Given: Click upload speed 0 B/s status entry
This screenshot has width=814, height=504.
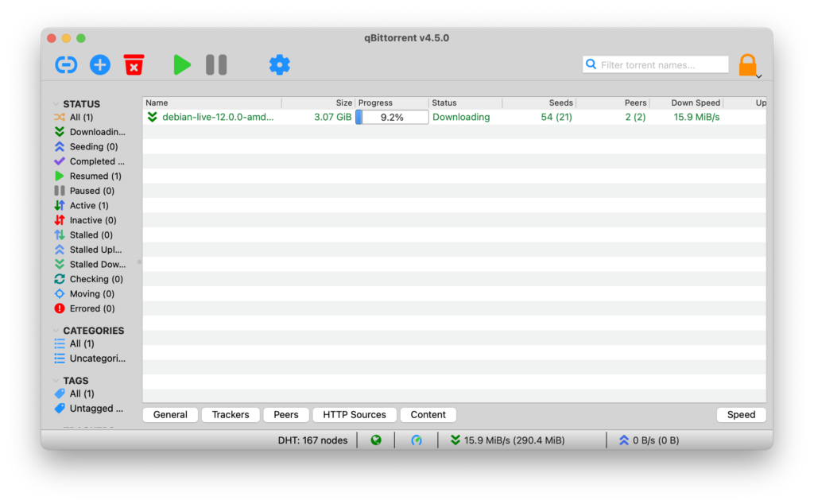Looking at the screenshot, I should (649, 440).
